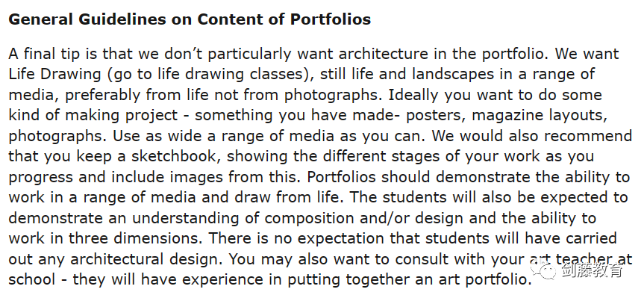
Task: Click the sentence starting 'Use as wide'
Action: [269, 136]
